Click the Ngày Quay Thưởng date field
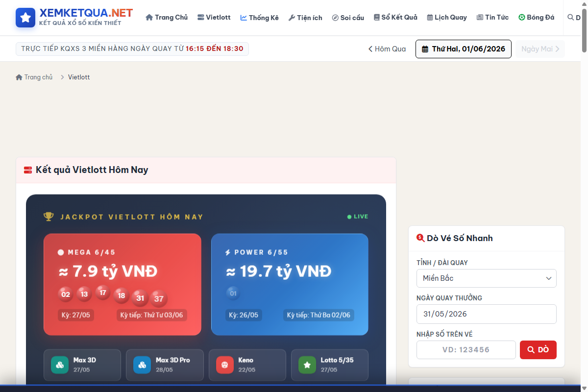 [x=487, y=314]
